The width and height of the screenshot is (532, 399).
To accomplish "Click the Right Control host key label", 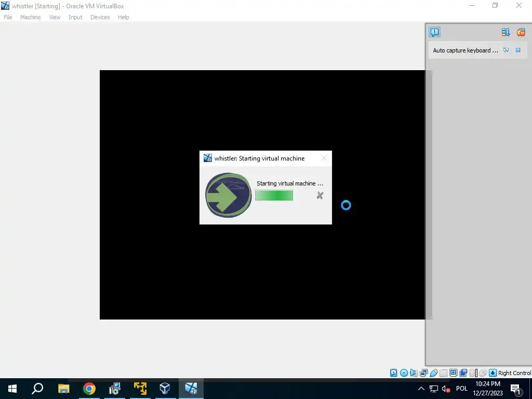I will tap(514, 373).
